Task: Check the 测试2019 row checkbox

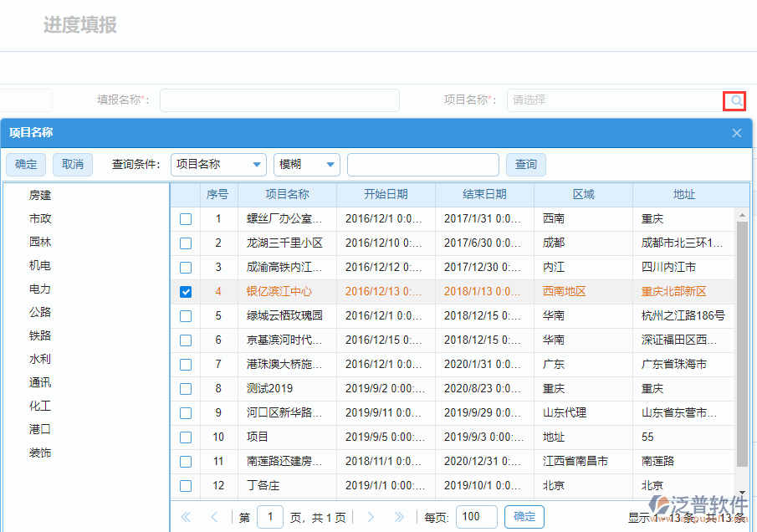Action: coord(187,388)
